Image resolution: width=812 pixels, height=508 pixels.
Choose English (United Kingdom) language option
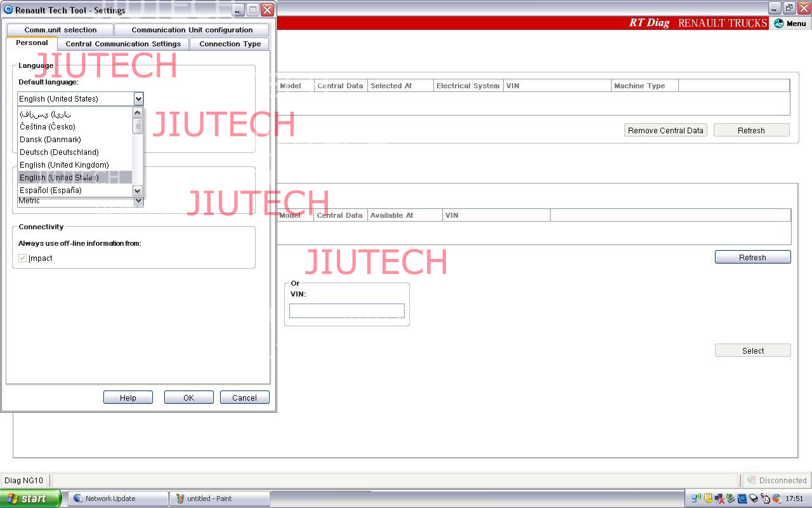75,164
